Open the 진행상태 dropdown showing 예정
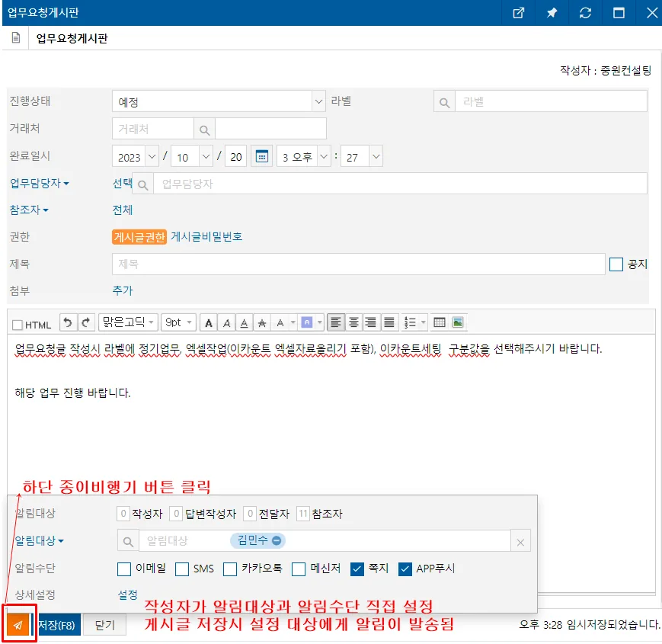The image size is (662, 644). coord(219,101)
